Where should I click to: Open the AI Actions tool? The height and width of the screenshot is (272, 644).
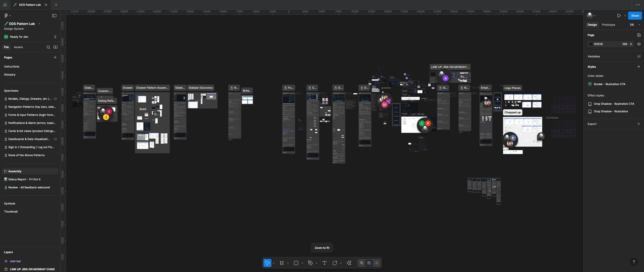(x=349, y=263)
